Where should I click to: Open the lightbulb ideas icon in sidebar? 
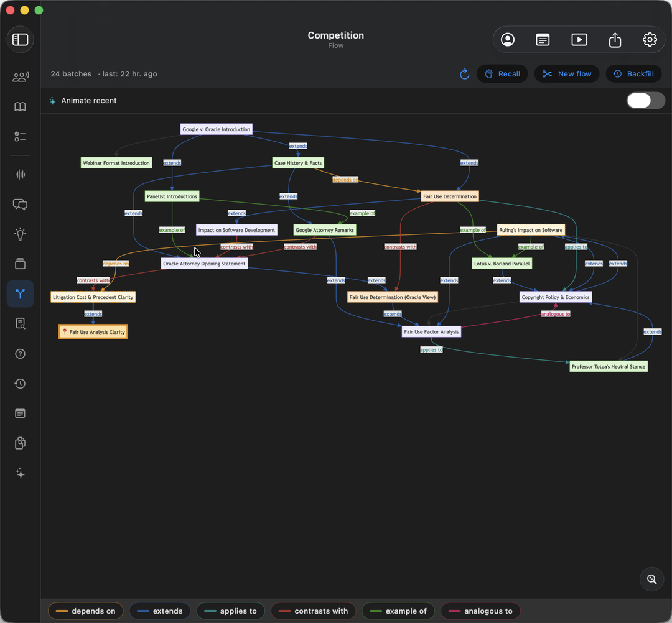coord(20,234)
